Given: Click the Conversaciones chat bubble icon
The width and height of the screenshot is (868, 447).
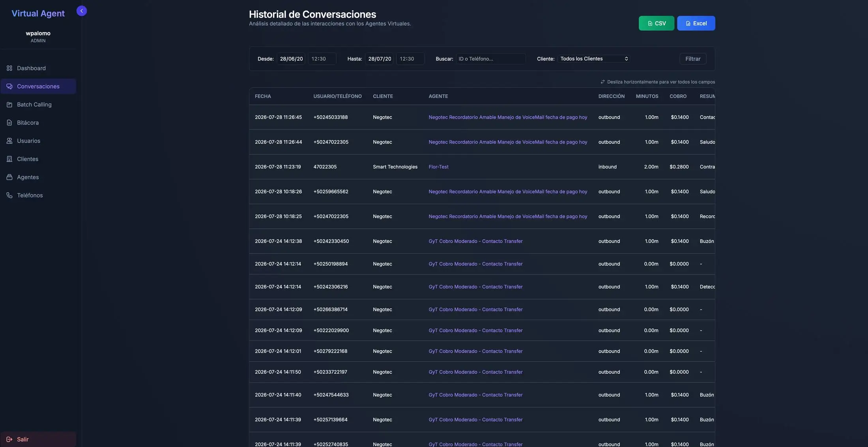Looking at the screenshot, I should click(9, 86).
